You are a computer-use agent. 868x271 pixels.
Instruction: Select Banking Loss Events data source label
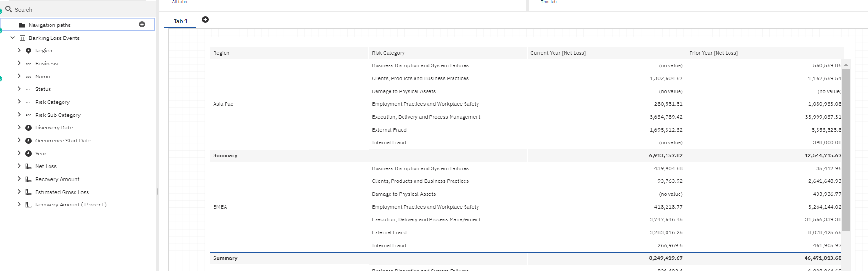point(54,38)
